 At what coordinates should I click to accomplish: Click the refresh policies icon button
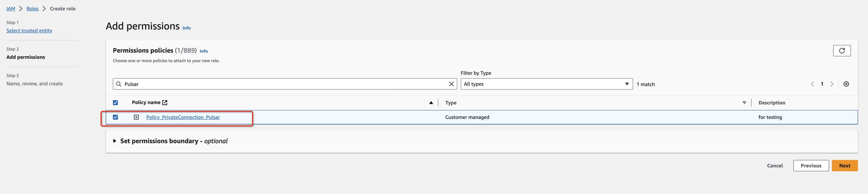(842, 51)
